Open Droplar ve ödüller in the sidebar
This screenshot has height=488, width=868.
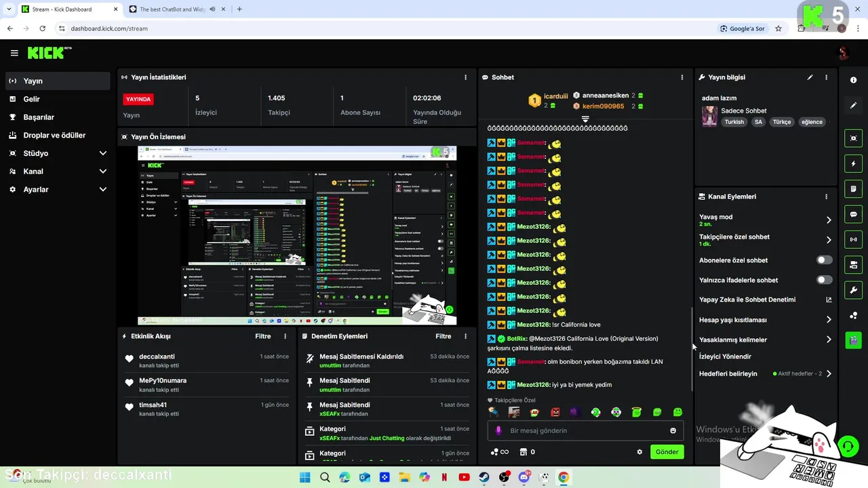58,135
